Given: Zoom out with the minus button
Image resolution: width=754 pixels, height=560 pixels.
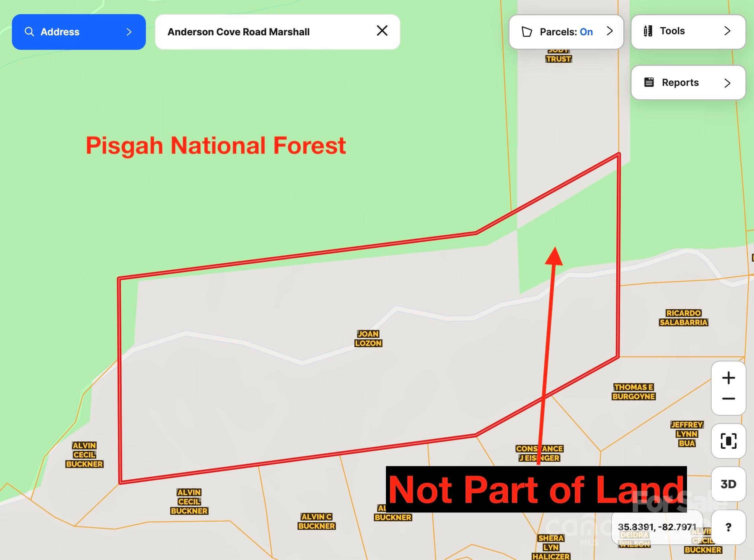Looking at the screenshot, I should pos(728,399).
